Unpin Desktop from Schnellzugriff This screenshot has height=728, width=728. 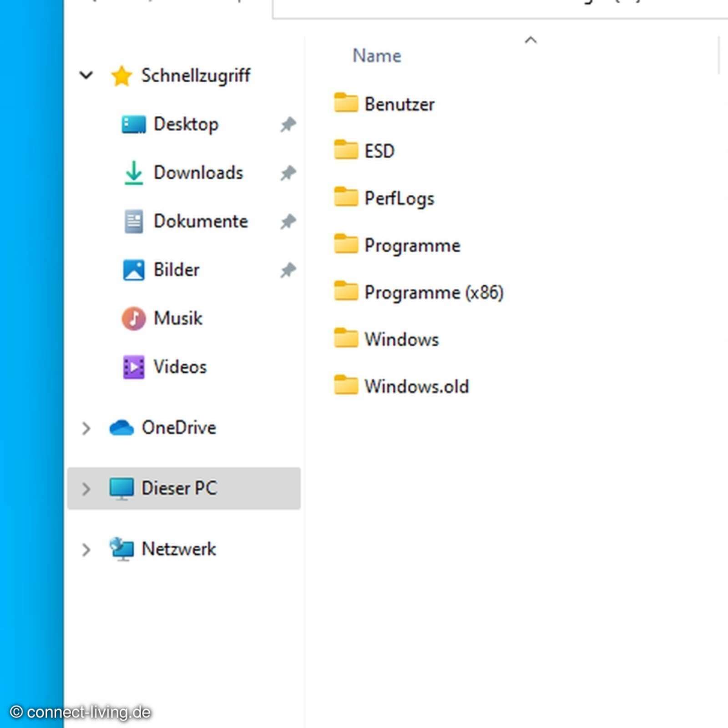pos(288,124)
